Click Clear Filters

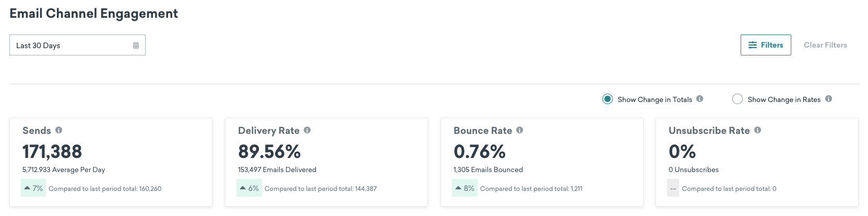825,45
